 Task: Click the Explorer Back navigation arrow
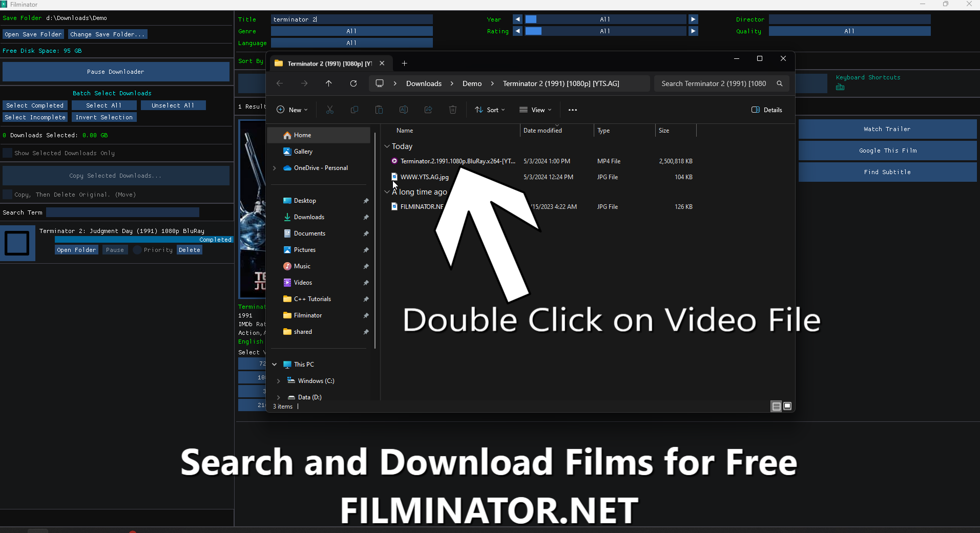280,83
